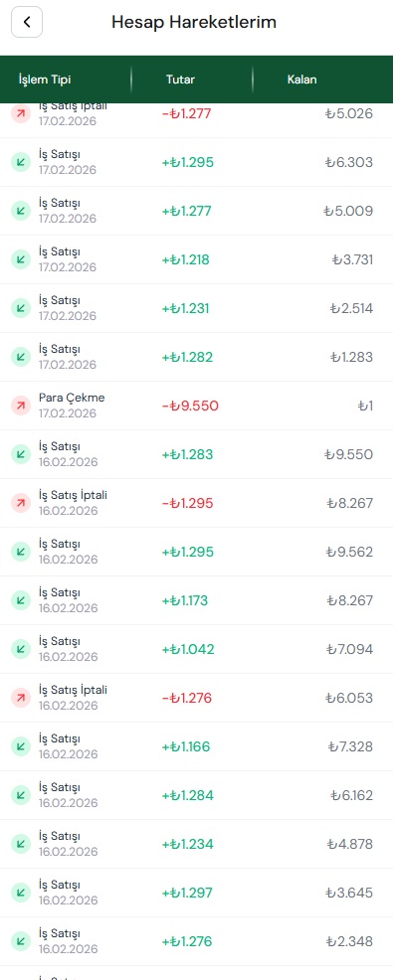Click green icon of the +₺1.173 sale
Image resolution: width=393 pixels, height=980 pixels.
pyautogui.click(x=21, y=600)
